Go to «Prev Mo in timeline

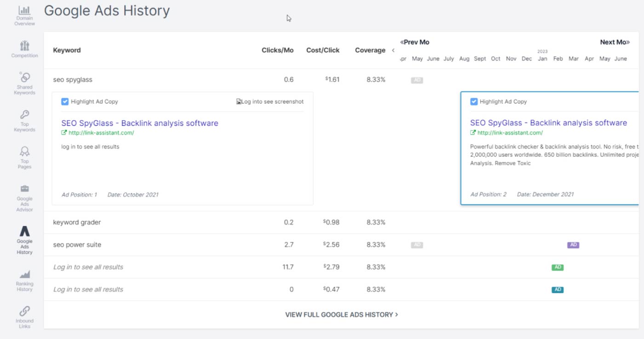[x=415, y=42]
